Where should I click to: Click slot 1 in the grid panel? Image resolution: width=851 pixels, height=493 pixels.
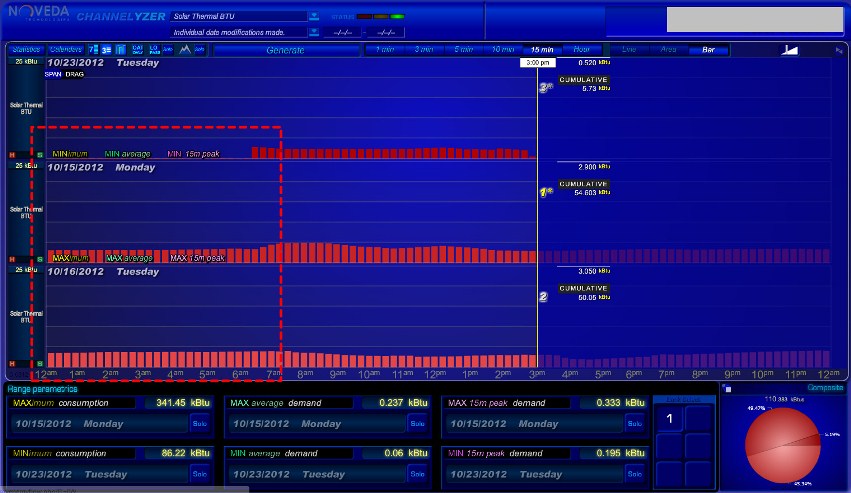coord(669,419)
